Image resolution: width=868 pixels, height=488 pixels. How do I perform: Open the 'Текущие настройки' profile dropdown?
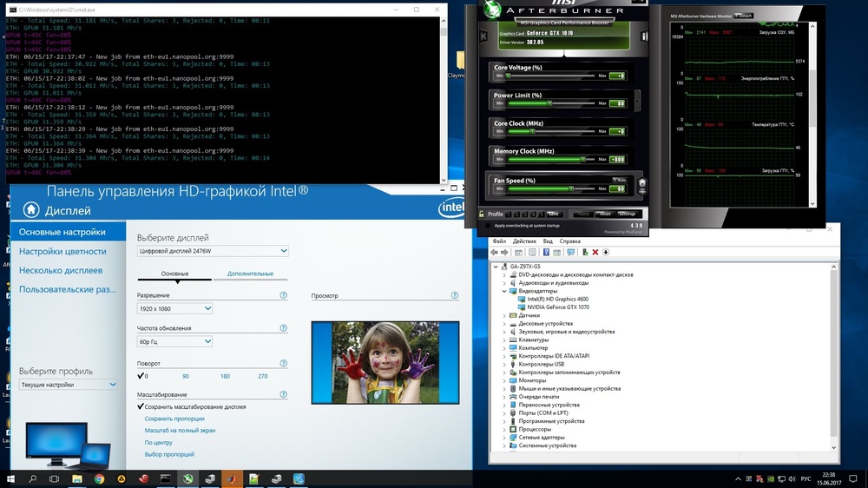[x=68, y=385]
